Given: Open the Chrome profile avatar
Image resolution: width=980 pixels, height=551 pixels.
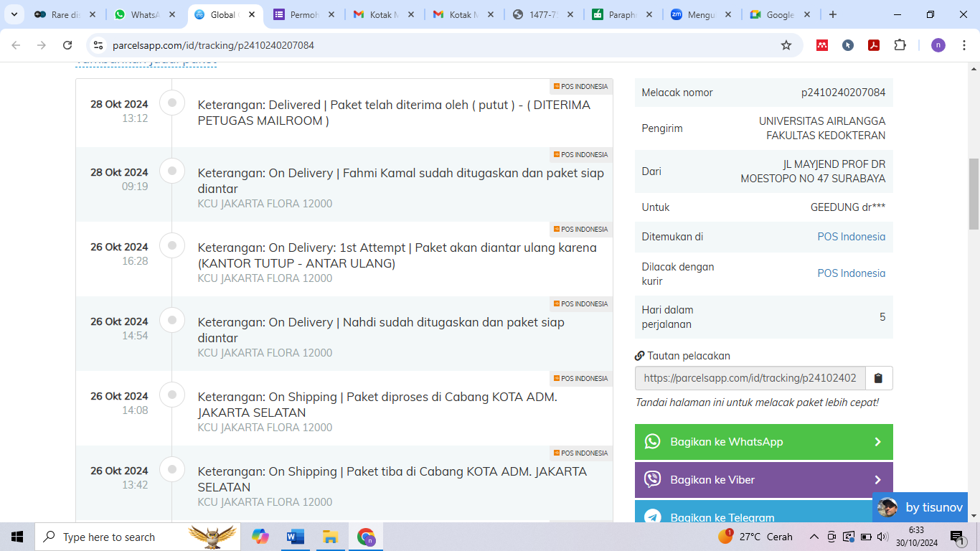Looking at the screenshot, I should coord(938,45).
